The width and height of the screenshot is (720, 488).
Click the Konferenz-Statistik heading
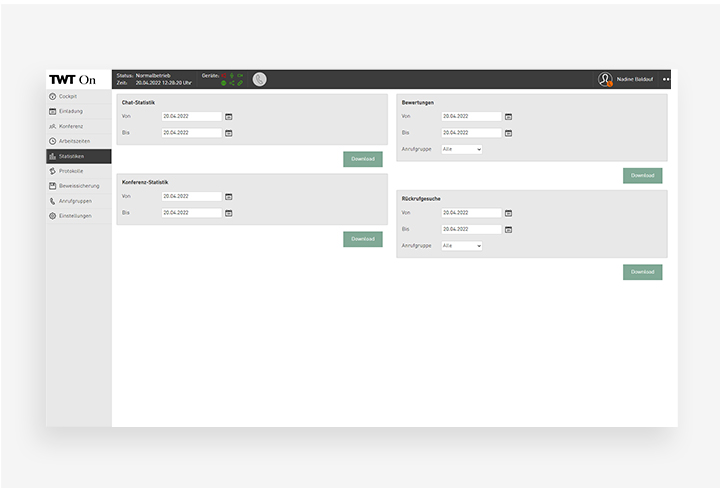click(145, 183)
